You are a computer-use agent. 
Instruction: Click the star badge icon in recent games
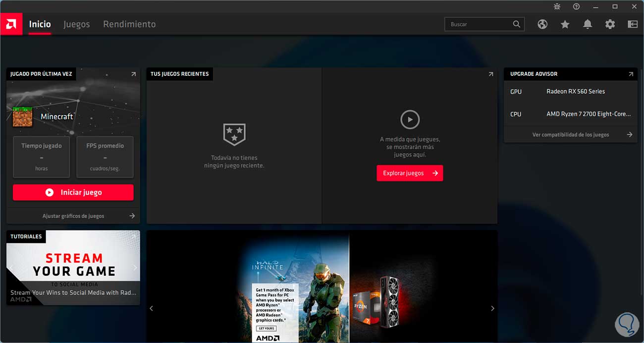click(234, 134)
